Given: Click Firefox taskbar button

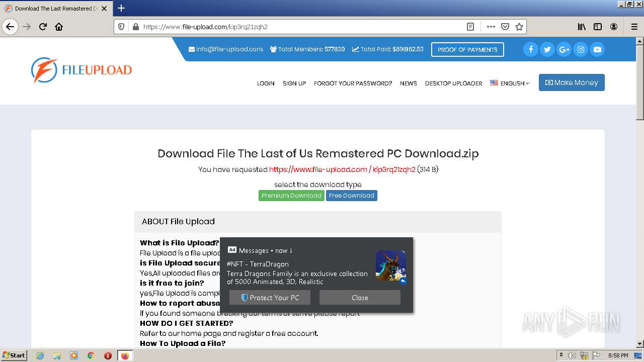Looking at the screenshot, I should (125, 355).
